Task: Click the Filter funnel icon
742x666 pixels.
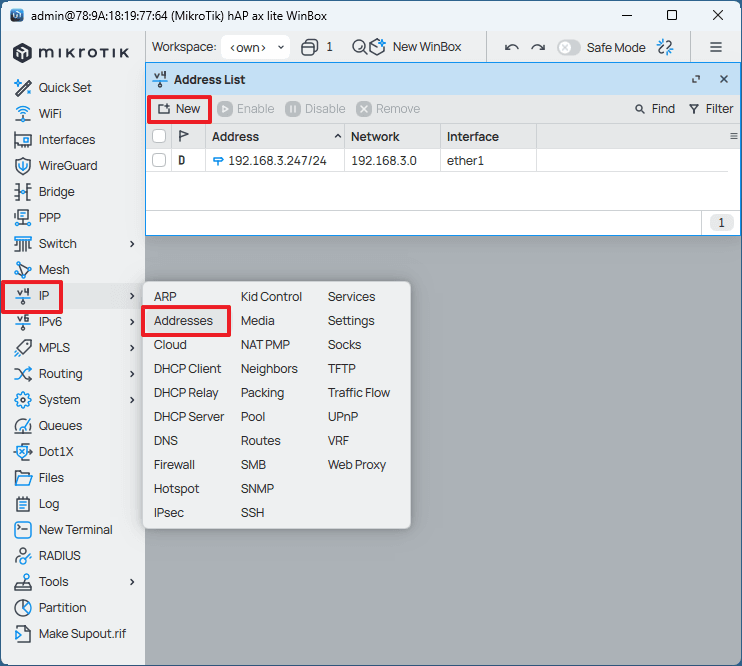Action: tap(694, 109)
